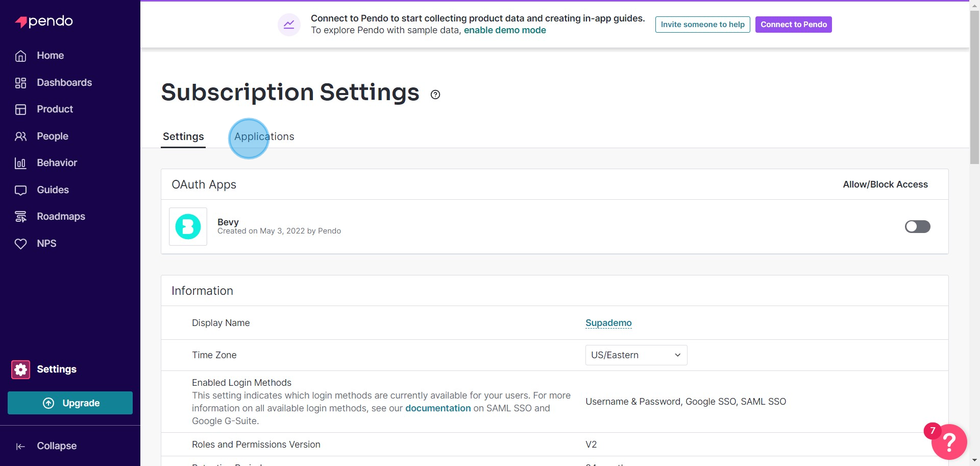This screenshot has height=466, width=980.
Task: Click enable demo mode link
Action: (505, 30)
